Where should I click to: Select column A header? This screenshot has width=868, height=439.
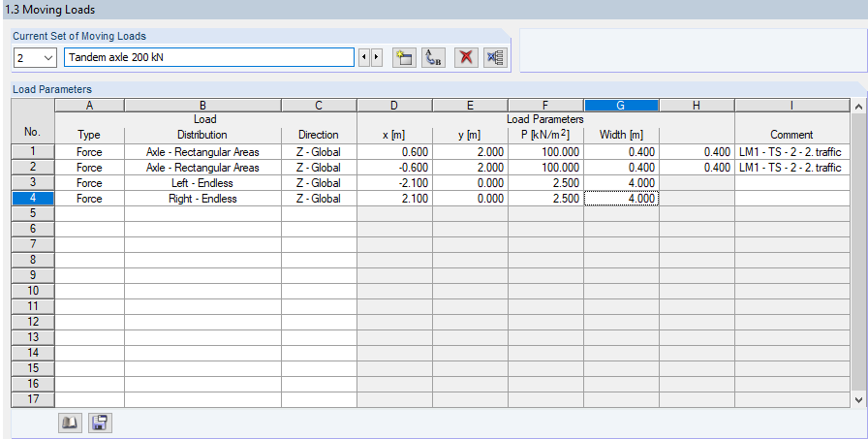[x=90, y=106]
